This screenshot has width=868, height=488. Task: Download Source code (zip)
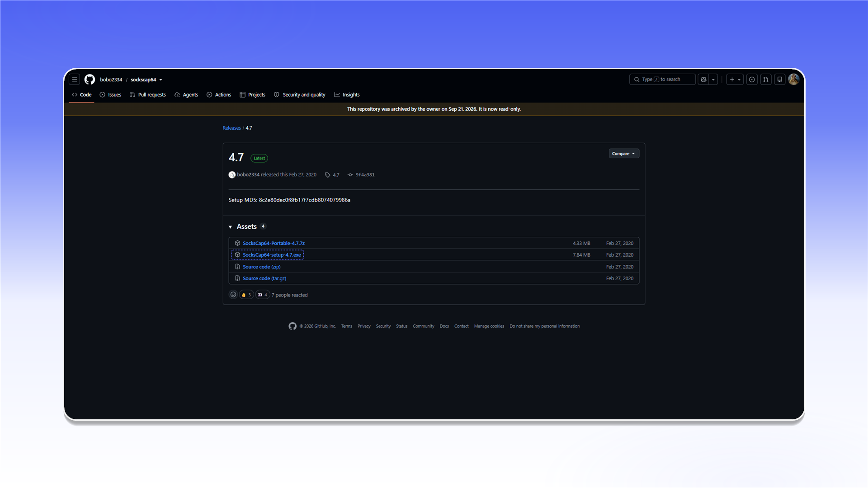click(261, 267)
